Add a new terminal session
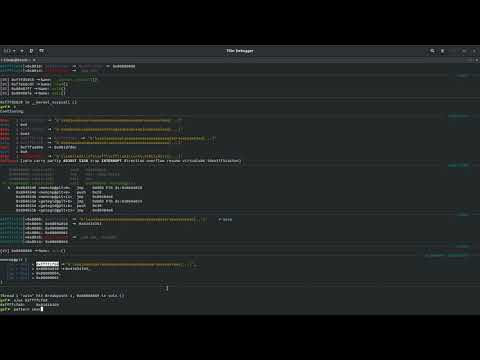This screenshot has height=360, width=480. click(x=22, y=51)
